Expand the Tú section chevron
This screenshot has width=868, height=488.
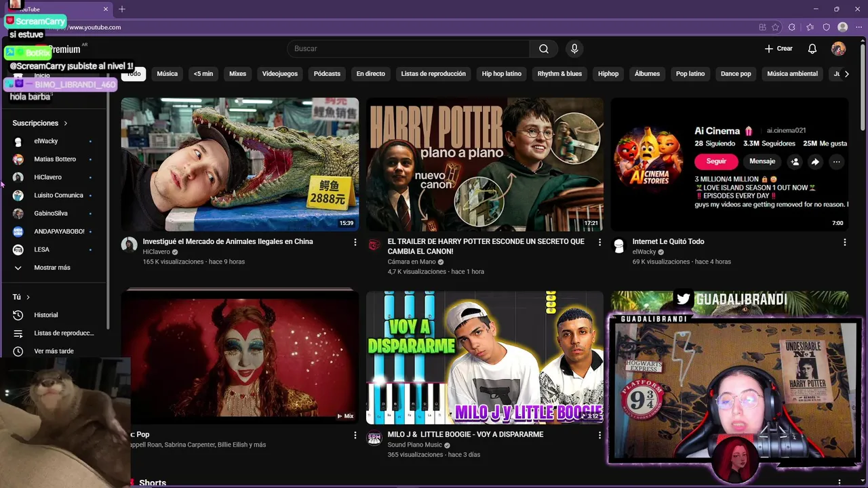(x=28, y=297)
